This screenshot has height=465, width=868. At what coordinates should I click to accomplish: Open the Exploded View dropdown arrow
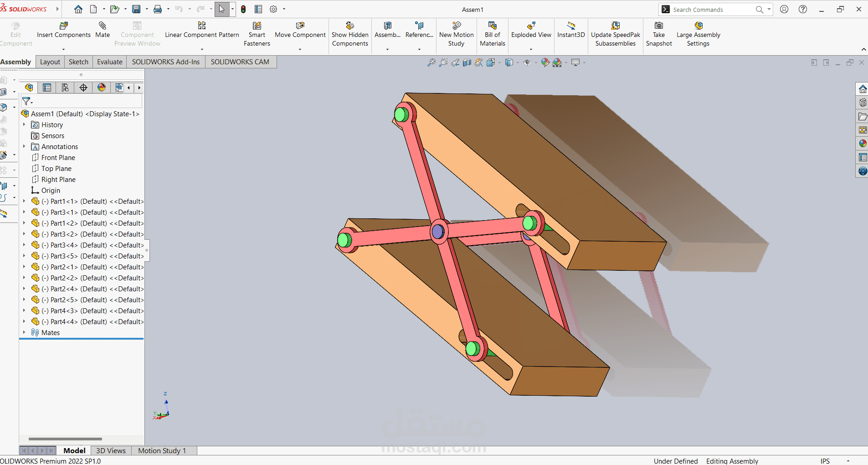point(531,49)
